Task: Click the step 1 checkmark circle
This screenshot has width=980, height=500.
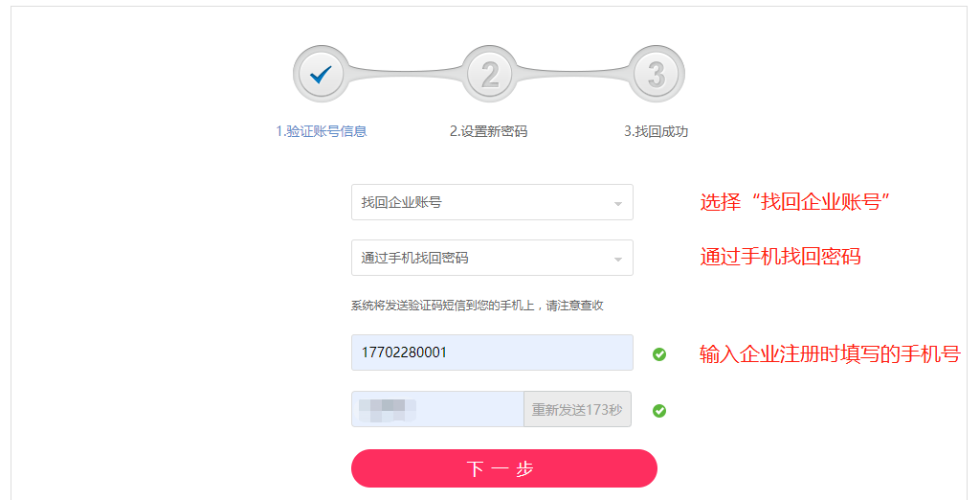Action: tap(322, 74)
